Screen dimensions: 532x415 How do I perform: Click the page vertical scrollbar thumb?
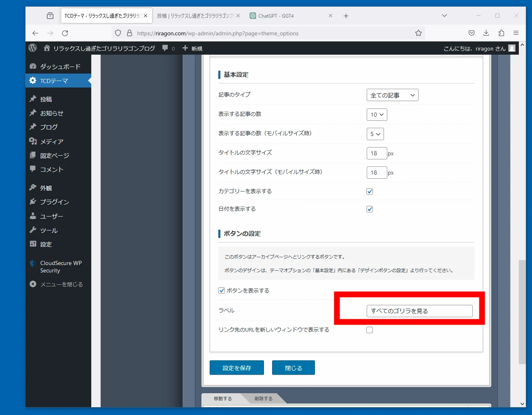pyautogui.click(x=522, y=311)
